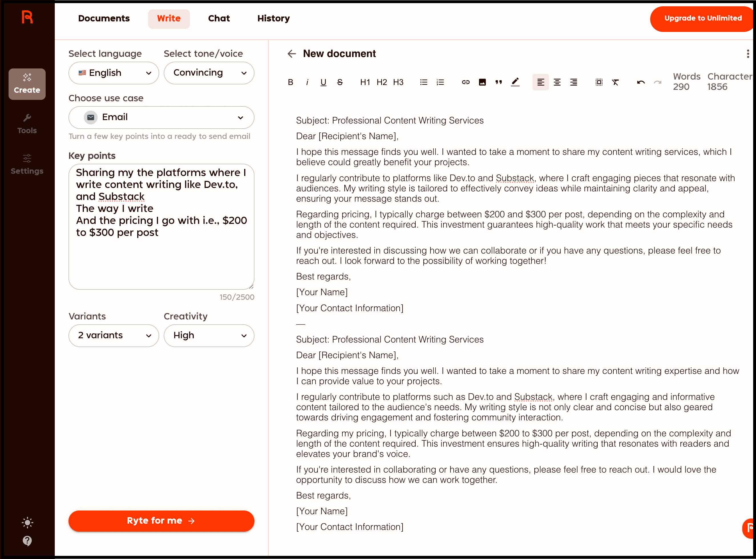Click the select all icon
The image size is (756, 559).
pos(599,82)
